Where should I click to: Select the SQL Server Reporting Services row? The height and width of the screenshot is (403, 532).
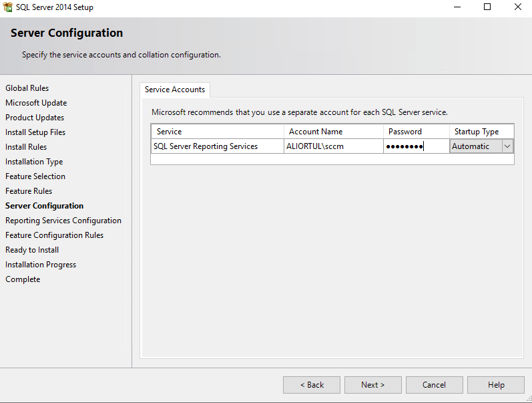[206, 146]
